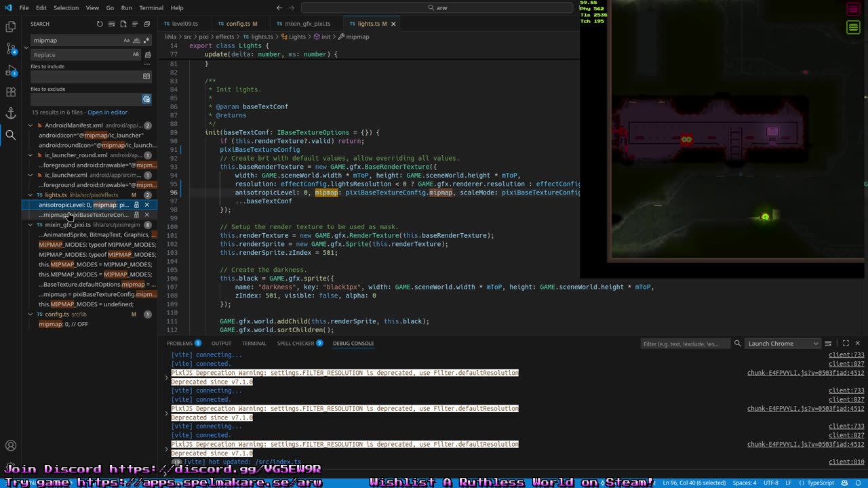Toggle use exclude settings and ignore files

point(146,99)
